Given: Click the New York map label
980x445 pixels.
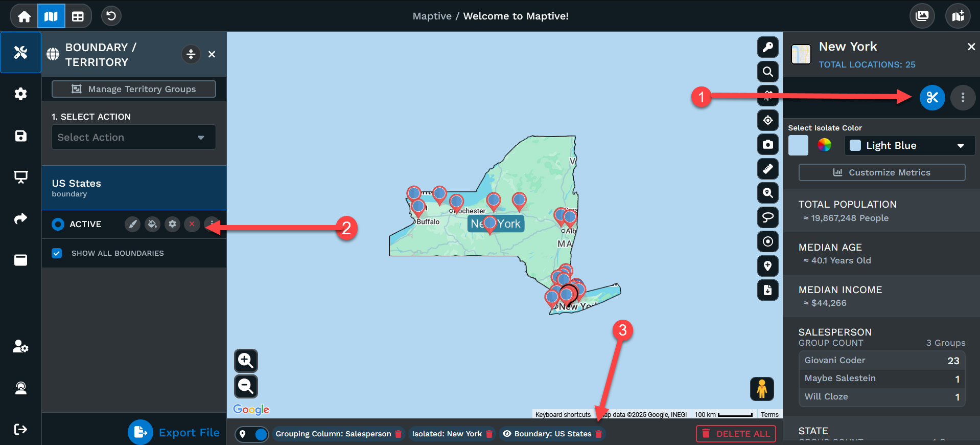Looking at the screenshot, I should 496,224.
